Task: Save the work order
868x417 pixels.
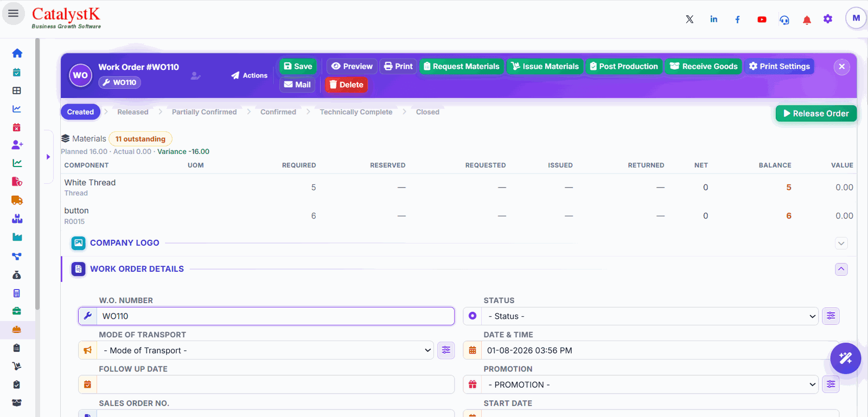Action: click(x=298, y=66)
